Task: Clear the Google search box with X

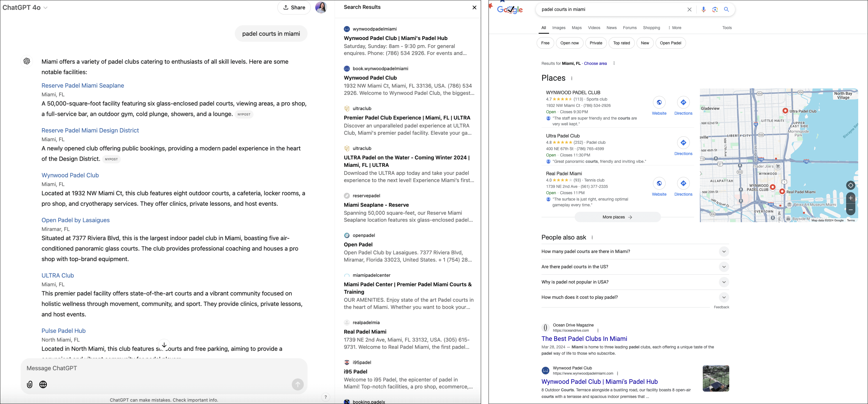Action: pos(690,10)
